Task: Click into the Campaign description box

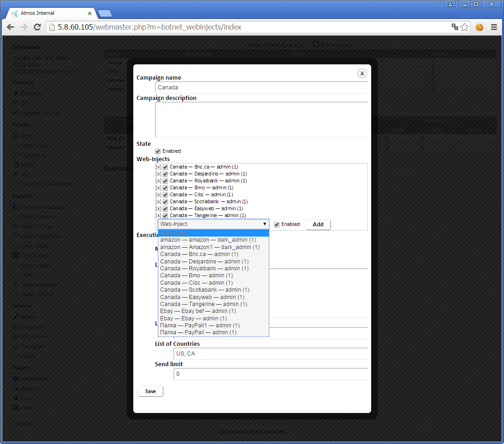Action: click(x=261, y=120)
